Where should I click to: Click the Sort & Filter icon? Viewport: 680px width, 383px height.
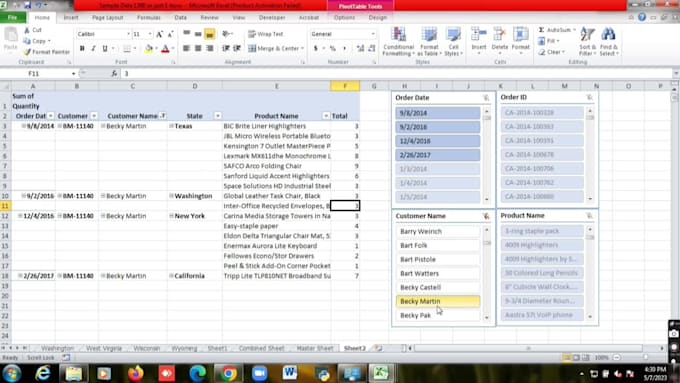point(588,42)
